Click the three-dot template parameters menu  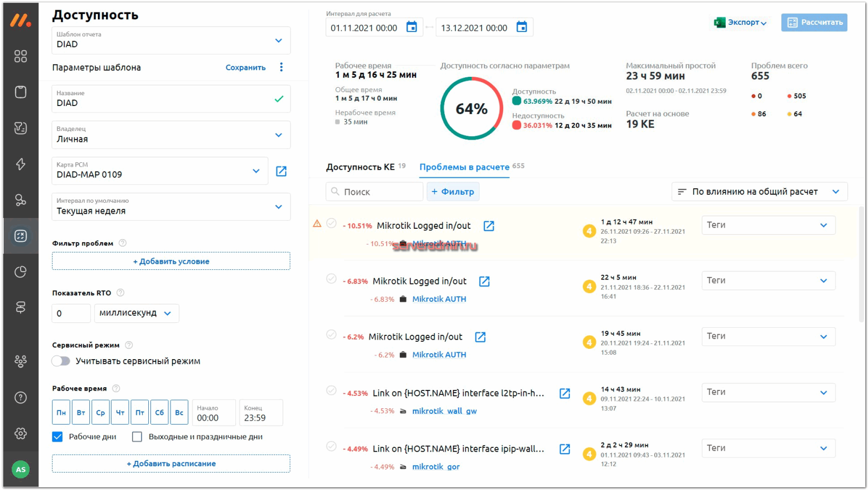tap(281, 67)
